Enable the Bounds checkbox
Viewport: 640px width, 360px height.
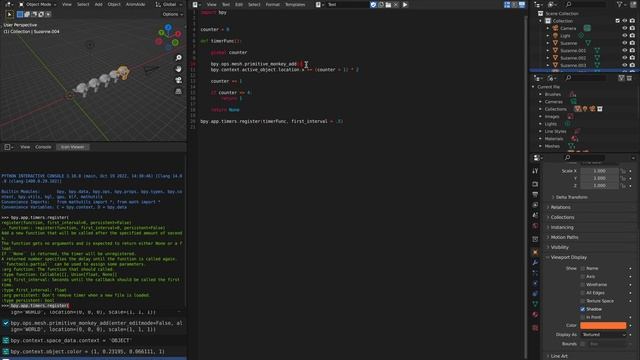click(582, 344)
